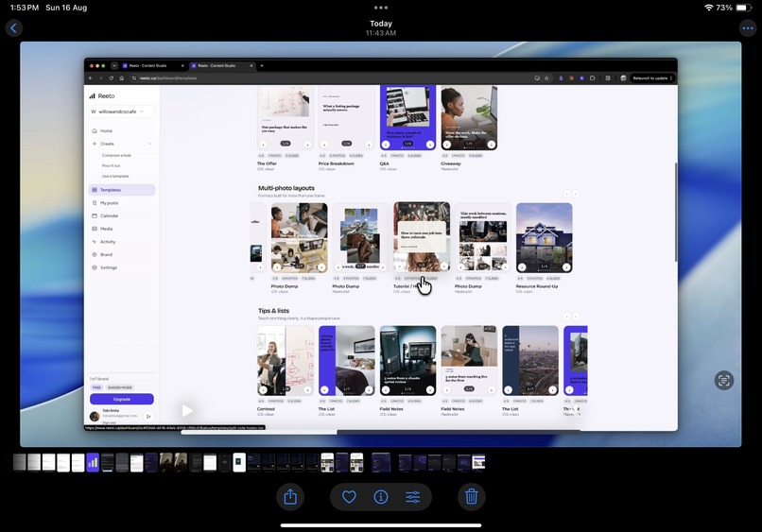Show video info with the info icon
Image resolution: width=762 pixels, height=532 pixels.
[381, 496]
